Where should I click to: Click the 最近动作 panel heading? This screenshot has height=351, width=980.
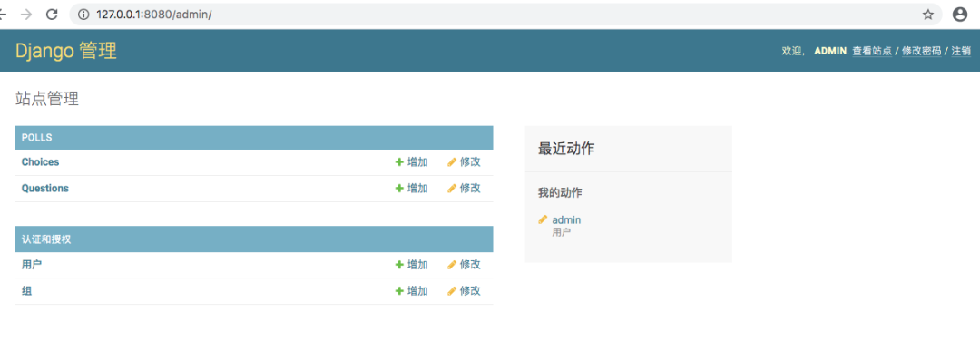click(566, 149)
